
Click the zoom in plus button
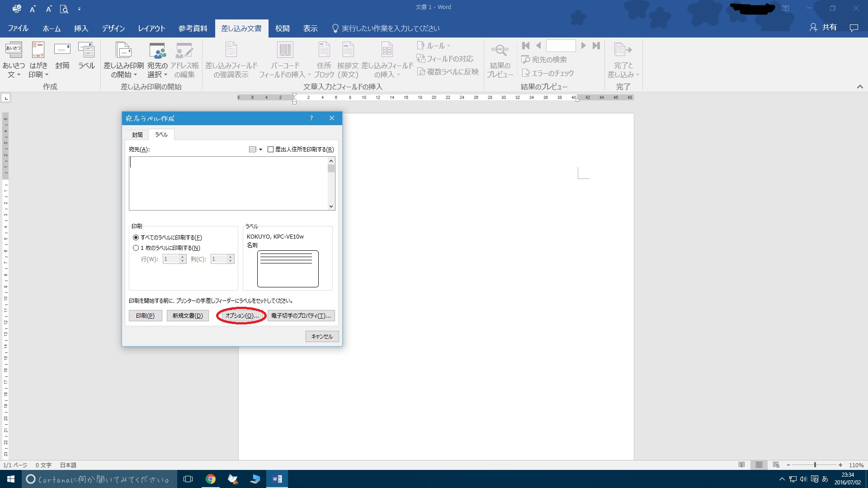tap(840, 465)
